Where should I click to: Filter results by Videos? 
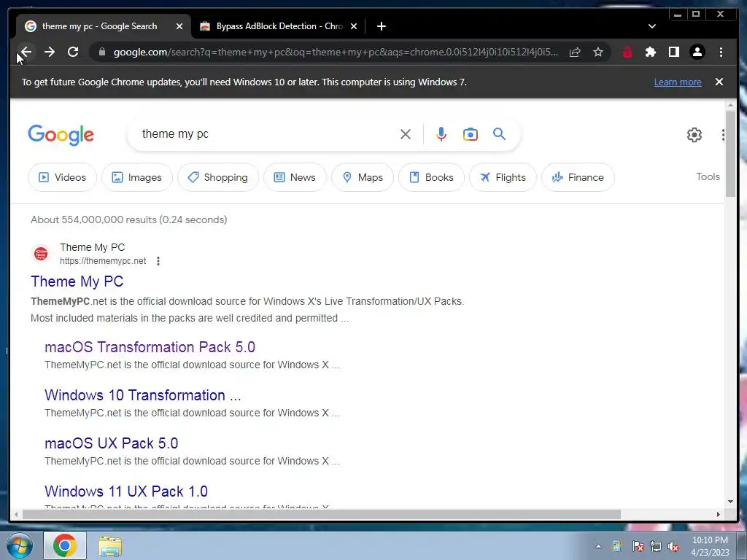pyautogui.click(x=63, y=177)
